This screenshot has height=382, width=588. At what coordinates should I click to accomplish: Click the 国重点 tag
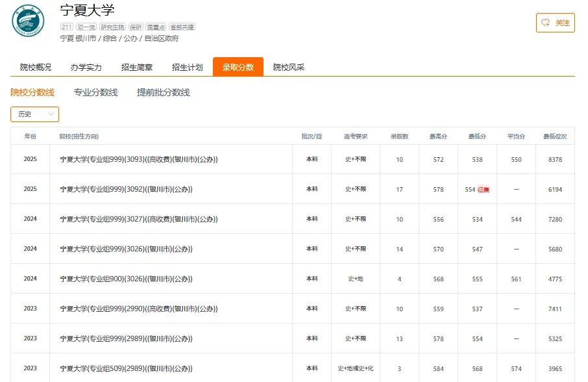156,27
